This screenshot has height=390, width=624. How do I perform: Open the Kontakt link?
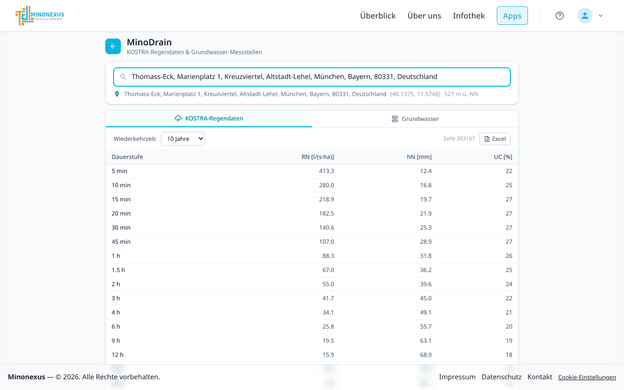540,377
